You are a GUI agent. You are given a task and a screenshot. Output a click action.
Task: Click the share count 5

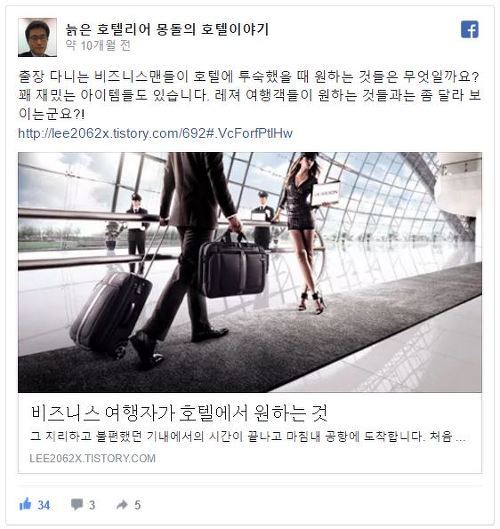[x=137, y=505]
